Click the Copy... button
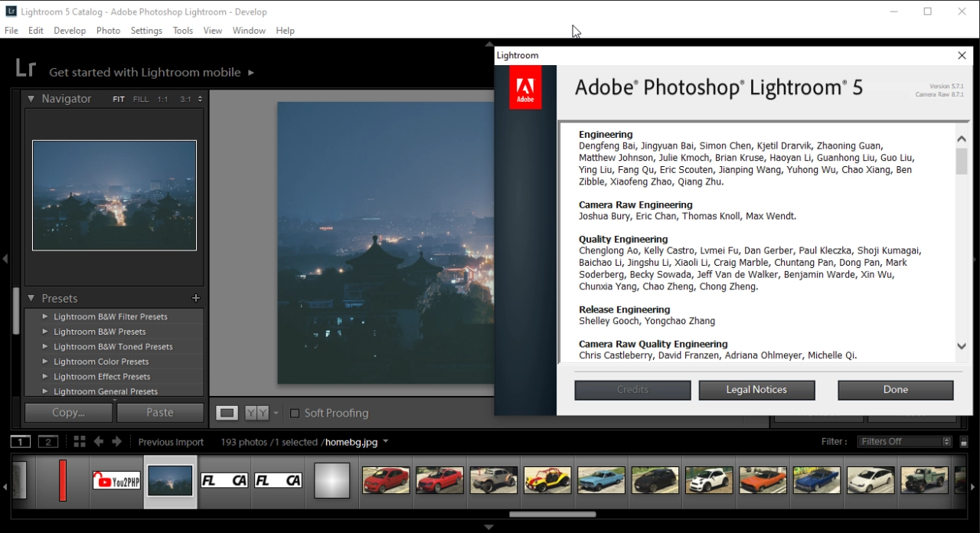The width and height of the screenshot is (980, 533). [69, 412]
